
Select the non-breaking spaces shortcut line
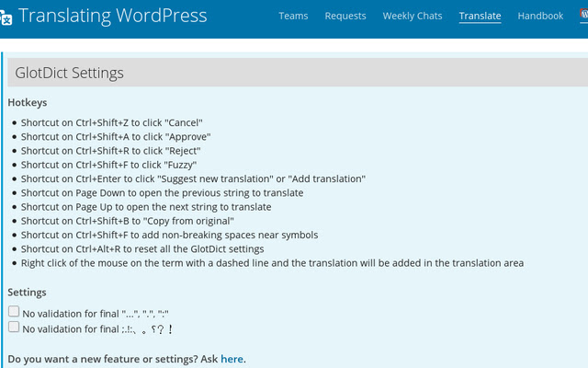pyautogui.click(x=169, y=236)
